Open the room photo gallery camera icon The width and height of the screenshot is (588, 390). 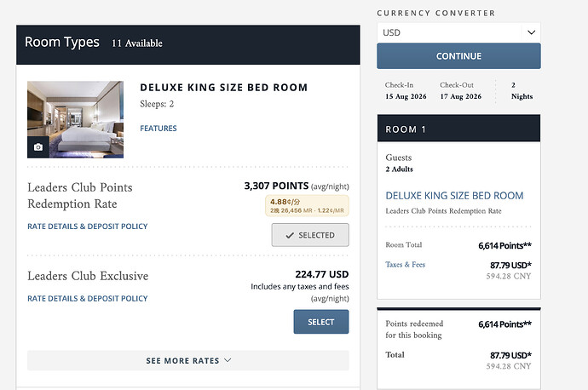point(37,147)
